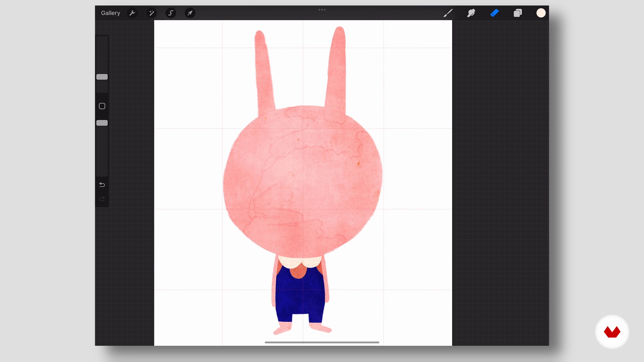Activate the Selection tool
The width and height of the screenshot is (644, 362).
pyautogui.click(x=171, y=13)
